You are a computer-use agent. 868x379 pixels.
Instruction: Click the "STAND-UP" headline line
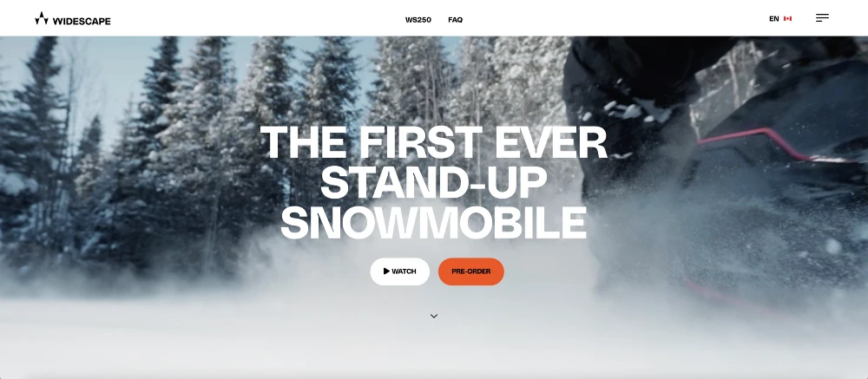433,183
